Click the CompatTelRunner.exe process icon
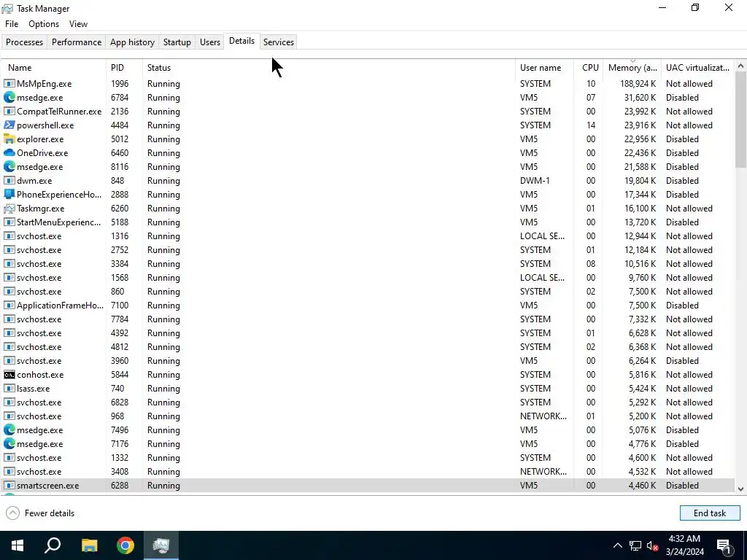The height and width of the screenshot is (560, 747). pos(9,112)
